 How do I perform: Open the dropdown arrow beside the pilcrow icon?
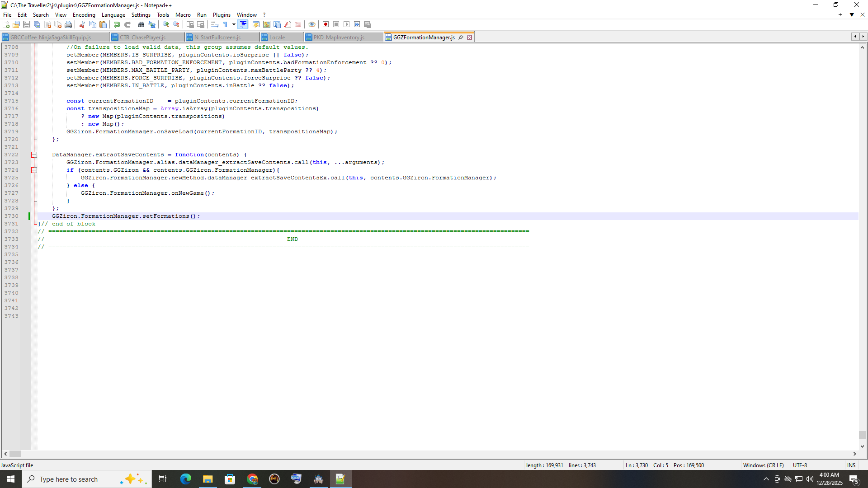coord(234,24)
